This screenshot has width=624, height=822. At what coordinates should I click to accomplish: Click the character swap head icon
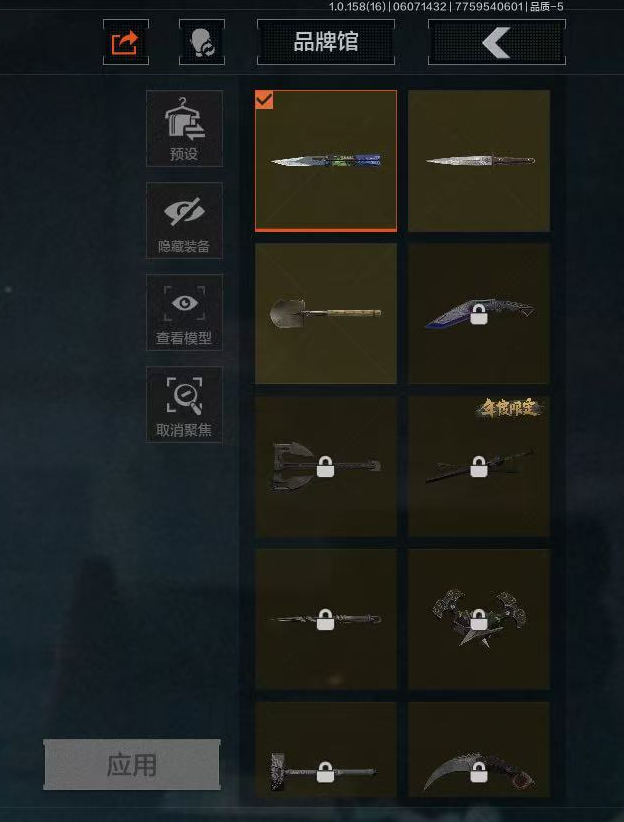(202, 42)
